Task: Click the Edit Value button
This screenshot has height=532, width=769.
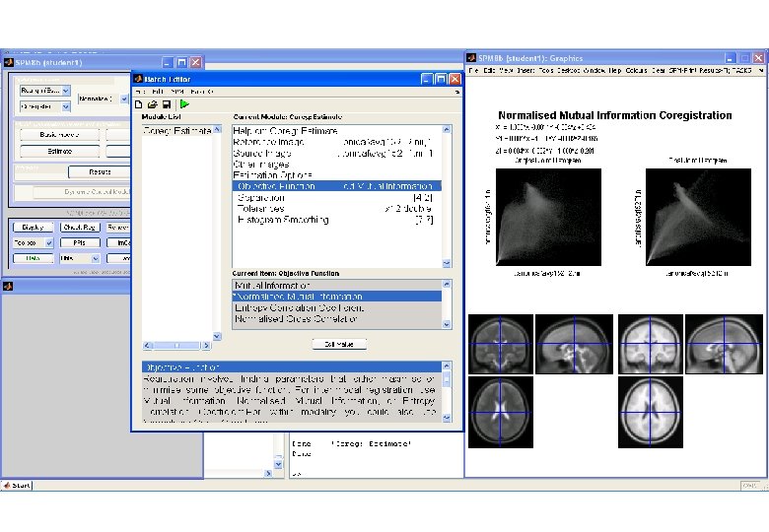Action: [x=339, y=344]
